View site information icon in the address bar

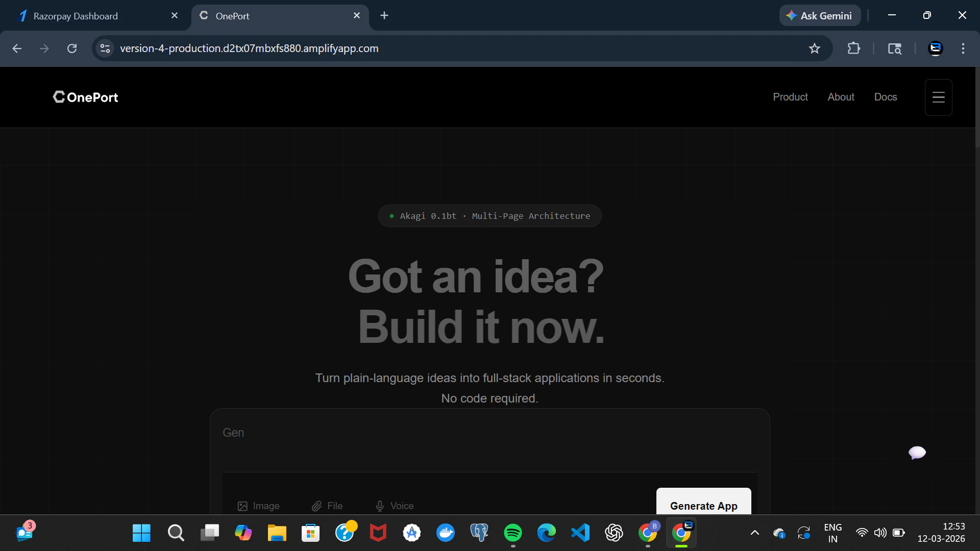105,48
